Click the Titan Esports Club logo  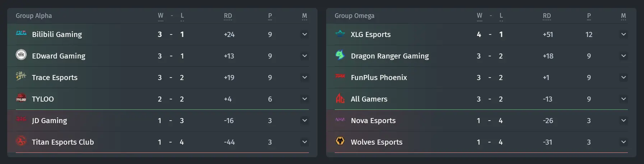[x=21, y=141]
